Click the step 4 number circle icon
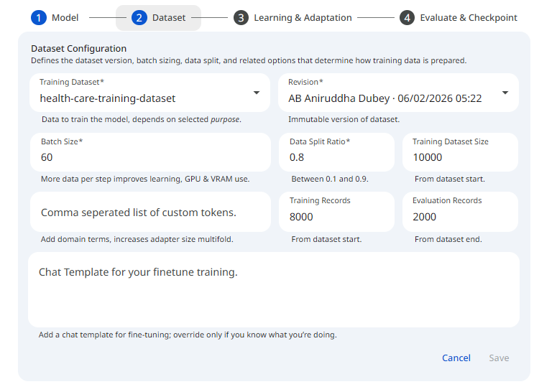 [x=408, y=18]
